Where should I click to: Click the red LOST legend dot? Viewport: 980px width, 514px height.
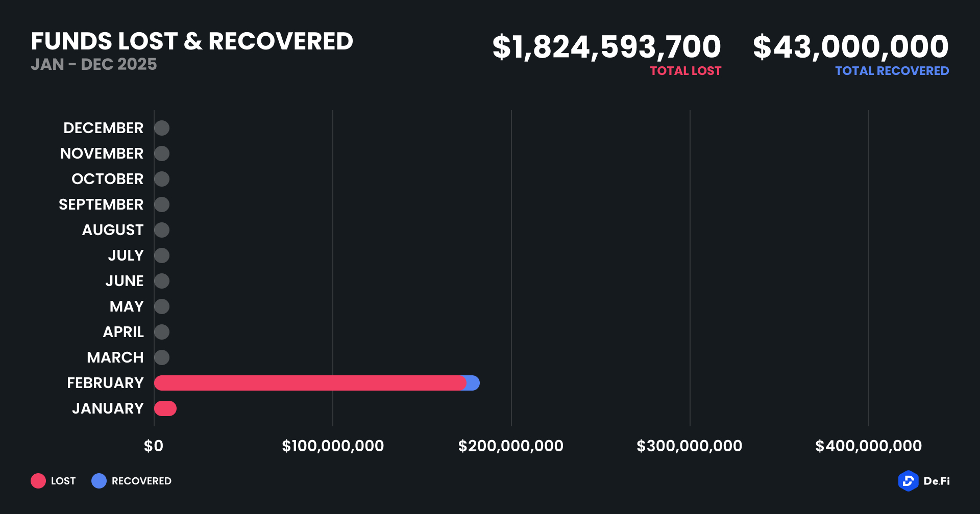38,481
